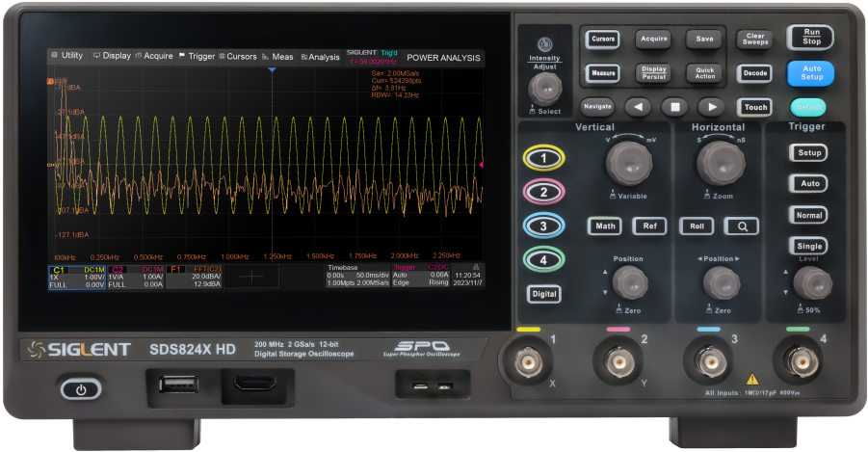Open the Trigger info box on screen
Viewport: 868px width, 452px height.
tap(421, 276)
